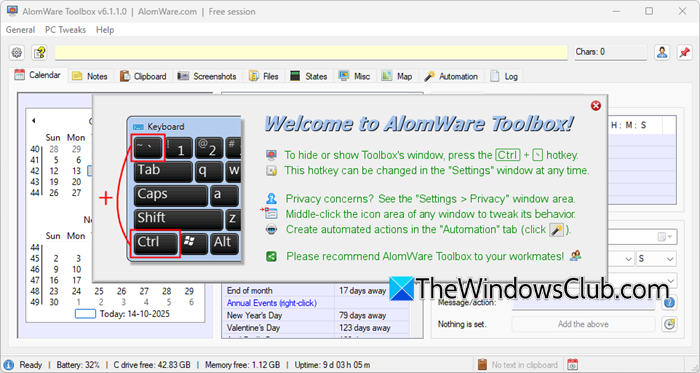This screenshot has width=700, height=373.
Task: Click the Message/action input field
Action: tap(583, 303)
